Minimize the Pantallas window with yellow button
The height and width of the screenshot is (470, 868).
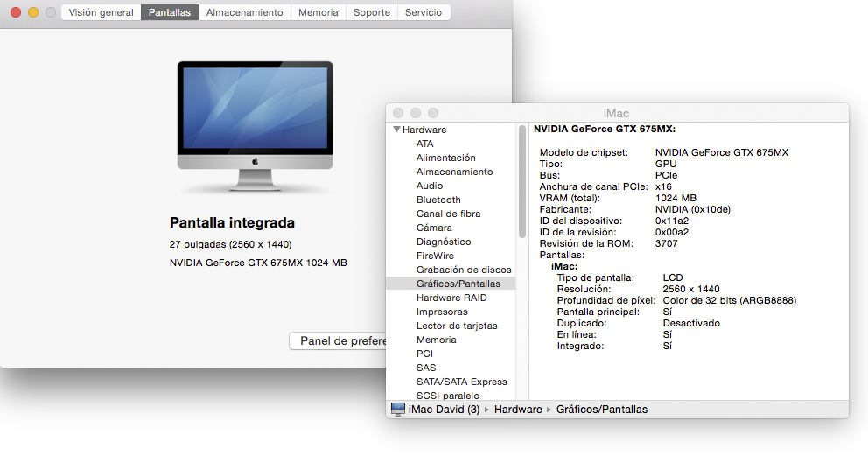tap(33, 12)
